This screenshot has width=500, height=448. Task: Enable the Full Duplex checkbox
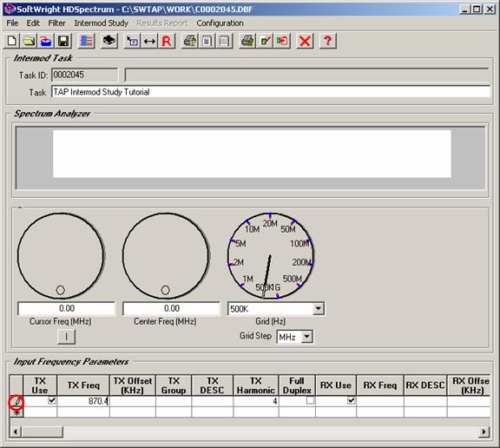pos(310,400)
